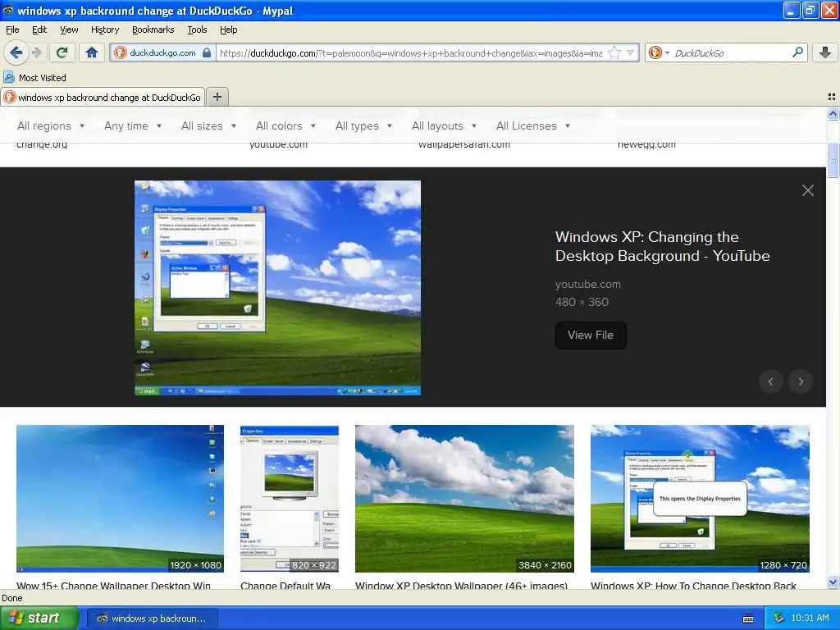The height and width of the screenshot is (630, 840).
Task: Open the Windows Start button
Action: [39, 619]
